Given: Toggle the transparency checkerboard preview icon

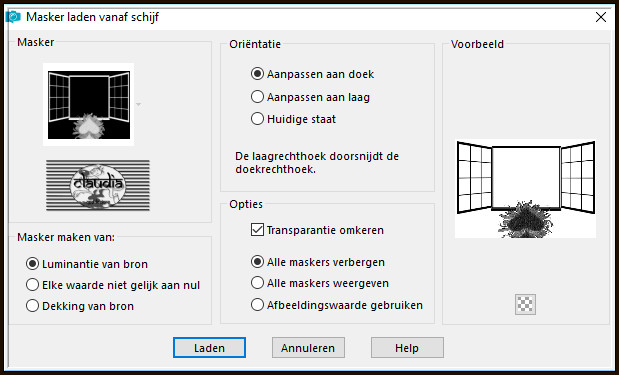Looking at the screenshot, I should [525, 304].
